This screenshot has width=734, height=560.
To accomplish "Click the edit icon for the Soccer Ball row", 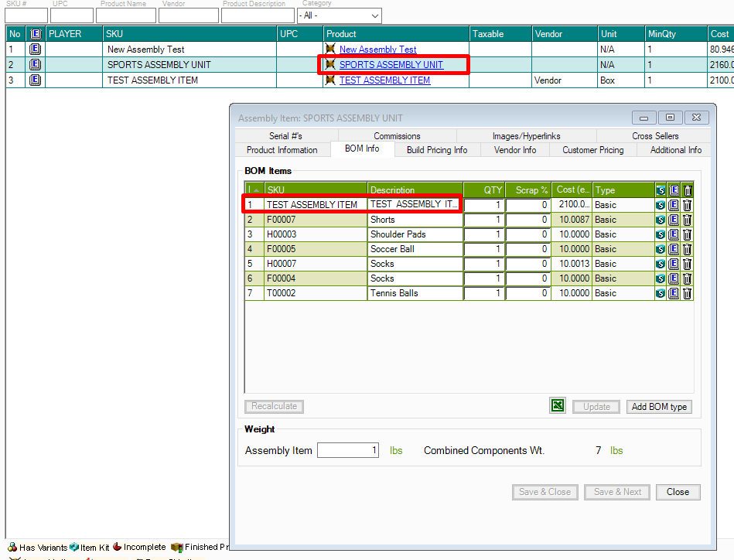I will click(x=674, y=249).
